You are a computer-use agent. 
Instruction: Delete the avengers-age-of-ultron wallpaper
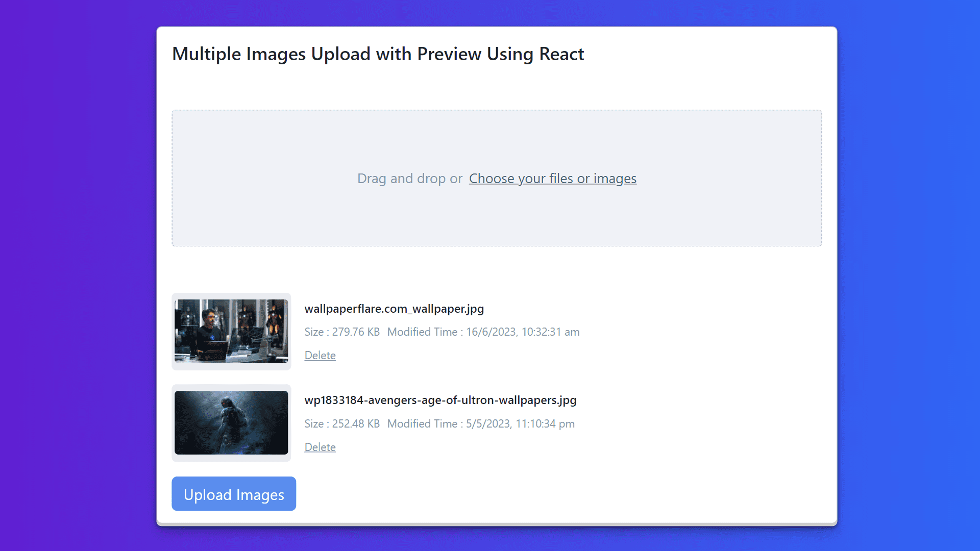pos(320,447)
